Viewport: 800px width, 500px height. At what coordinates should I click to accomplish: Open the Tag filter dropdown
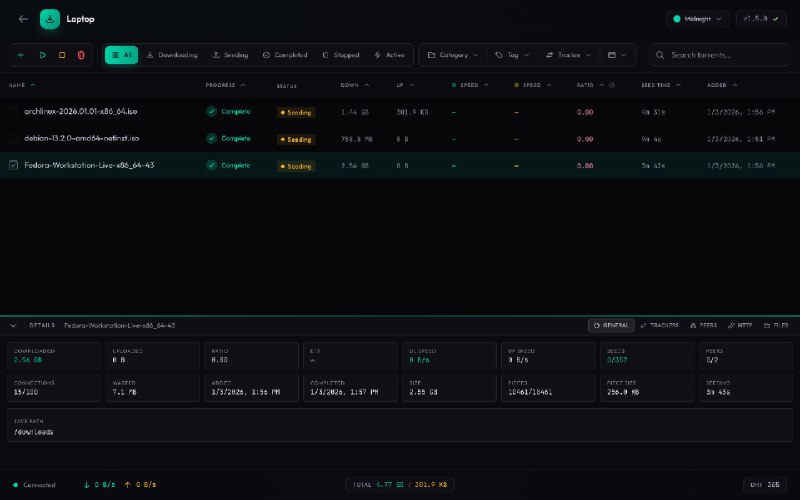tap(512, 55)
